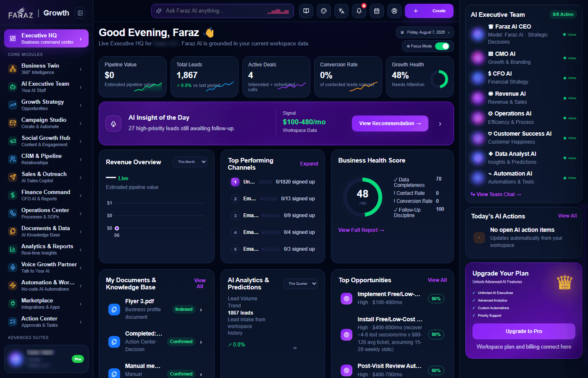This screenshot has width=588, height=378.
Task: Click Expand on Top Performing Channels
Action: click(309, 164)
